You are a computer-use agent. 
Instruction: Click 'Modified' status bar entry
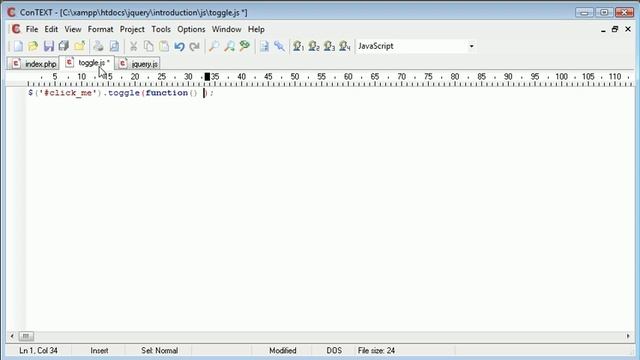pos(282,351)
